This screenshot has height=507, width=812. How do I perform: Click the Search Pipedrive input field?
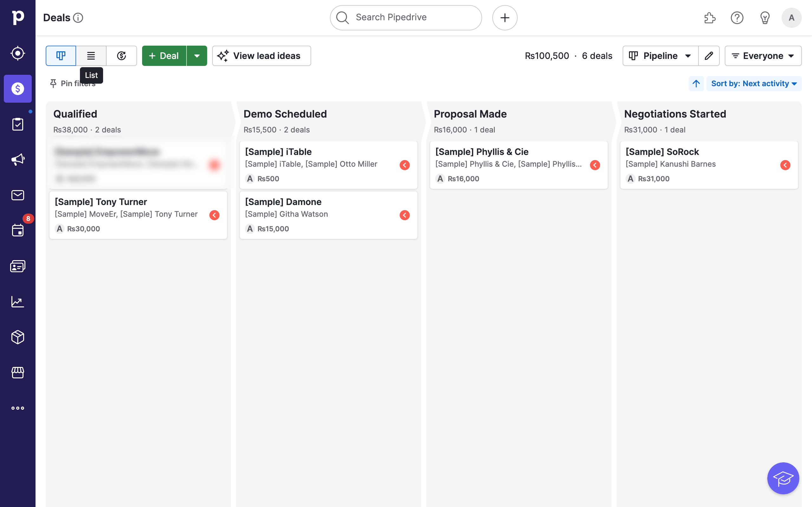tap(406, 17)
